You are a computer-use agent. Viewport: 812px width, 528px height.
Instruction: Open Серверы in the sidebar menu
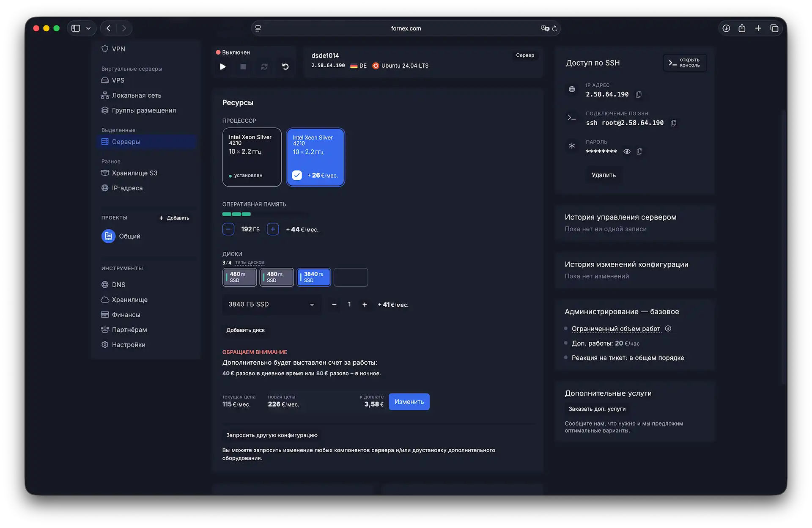tap(126, 142)
